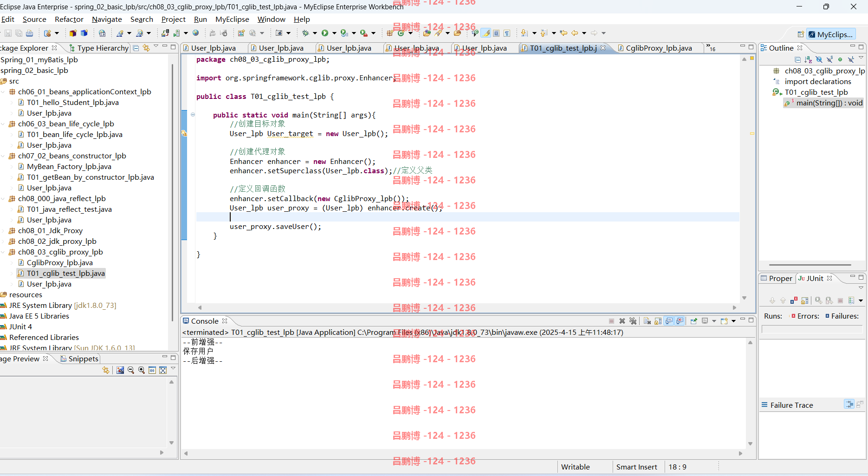Open the MyEclipse menu
This screenshot has width=868, height=476.
232,19
